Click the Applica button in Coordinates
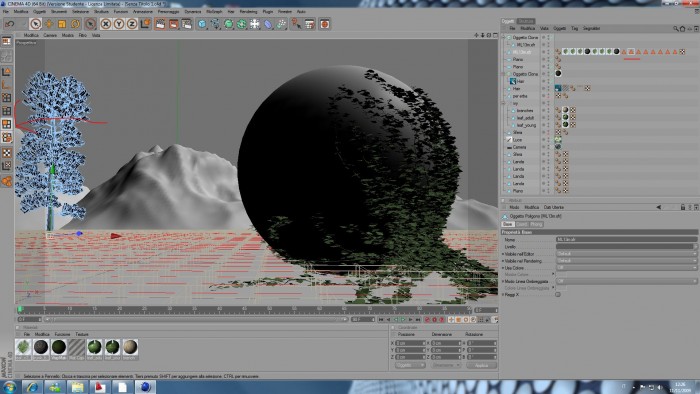This screenshot has height=394, width=700. coord(481,365)
